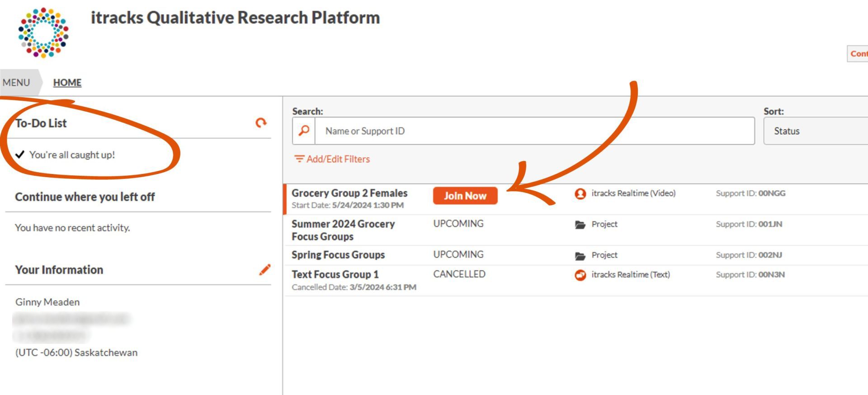The height and width of the screenshot is (395, 868).
Task: Click the itracks Realtime (Video) person icon
Action: point(580,194)
